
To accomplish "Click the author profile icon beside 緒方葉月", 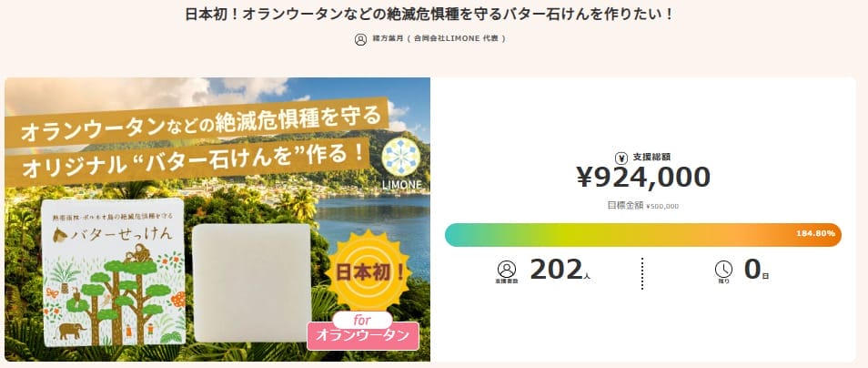I will (362, 39).
